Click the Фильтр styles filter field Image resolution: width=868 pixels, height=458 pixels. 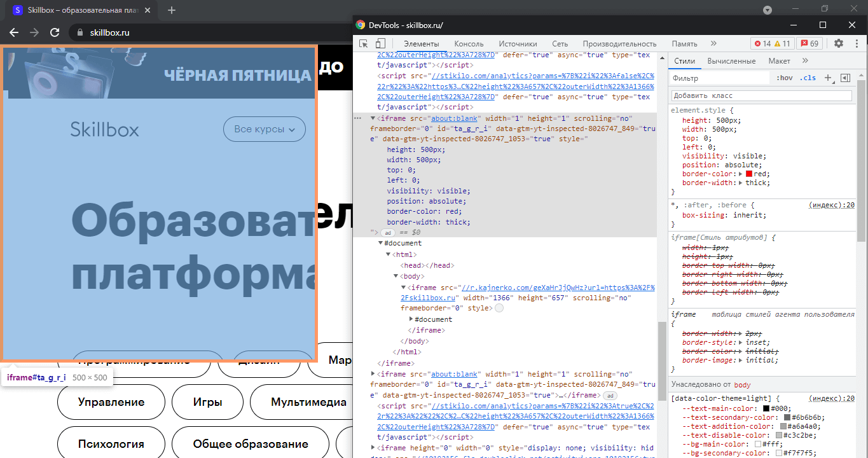tap(720, 78)
